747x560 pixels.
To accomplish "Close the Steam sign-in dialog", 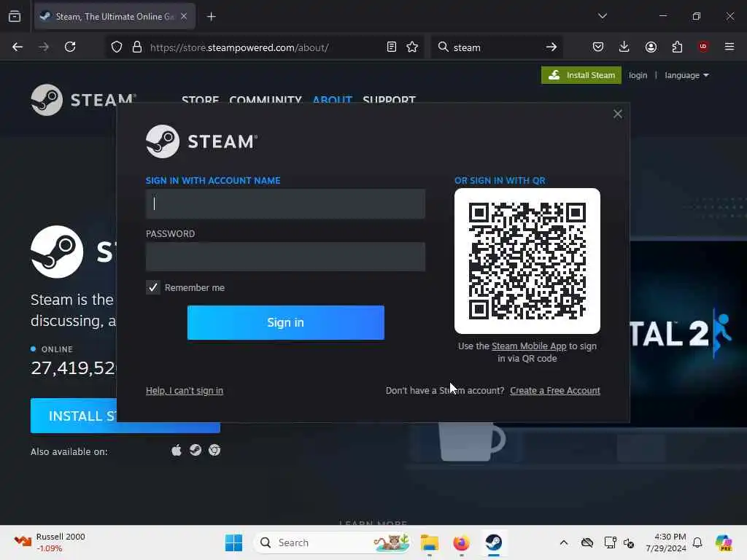I will tap(618, 114).
